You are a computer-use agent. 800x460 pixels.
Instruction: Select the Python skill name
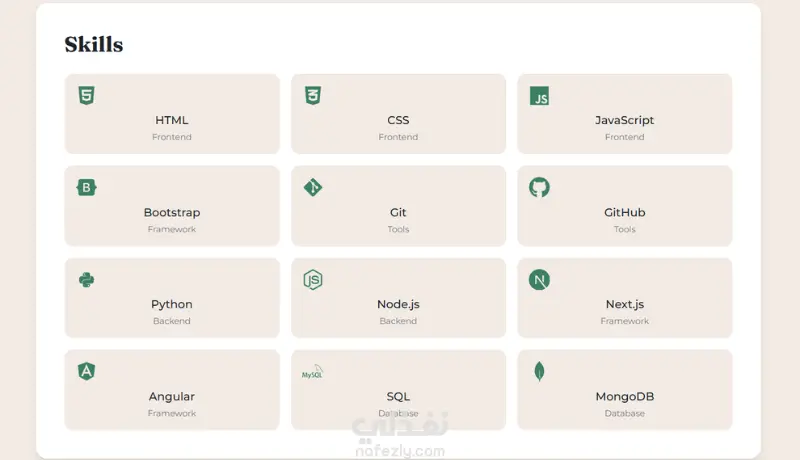(x=171, y=304)
